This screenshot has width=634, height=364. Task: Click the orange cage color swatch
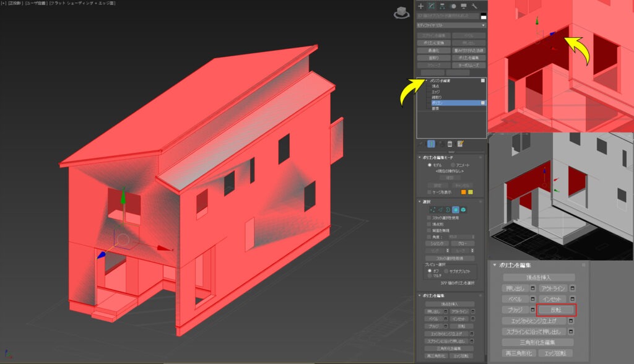click(463, 192)
